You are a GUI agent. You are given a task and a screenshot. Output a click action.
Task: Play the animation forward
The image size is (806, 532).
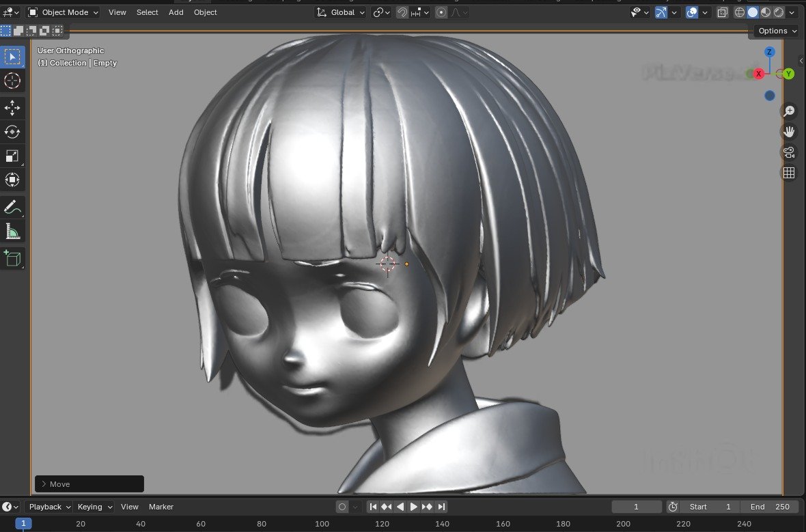(x=413, y=507)
